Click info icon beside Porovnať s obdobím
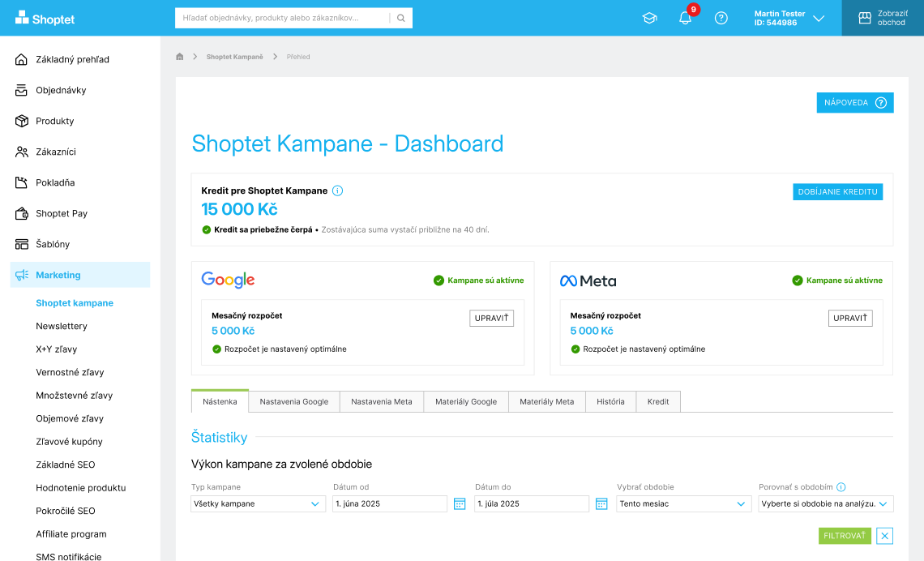Image resolution: width=924 pixels, height=561 pixels. point(841,487)
